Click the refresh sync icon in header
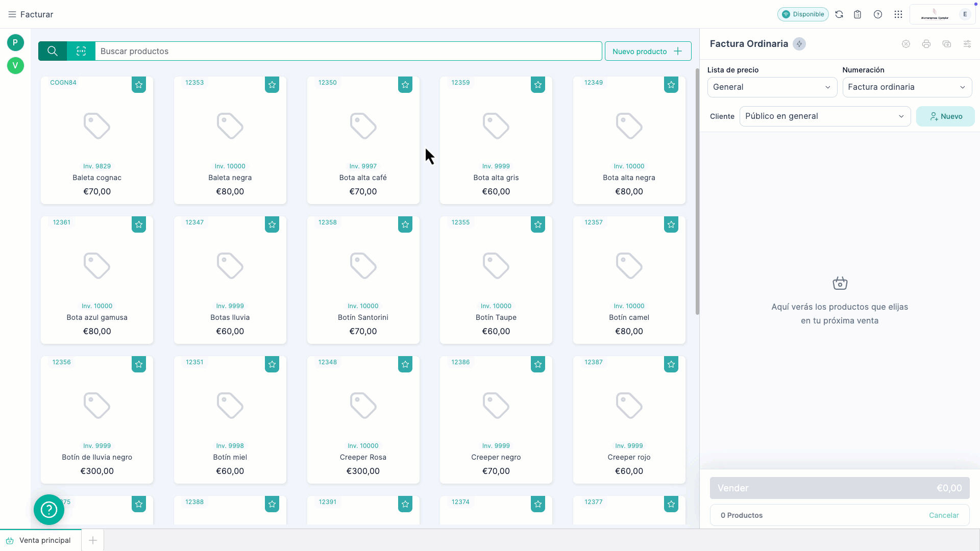 coord(839,14)
